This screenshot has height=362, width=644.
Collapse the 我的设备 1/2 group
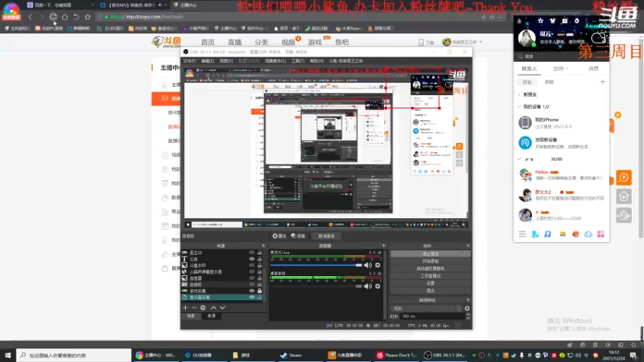[x=519, y=107]
